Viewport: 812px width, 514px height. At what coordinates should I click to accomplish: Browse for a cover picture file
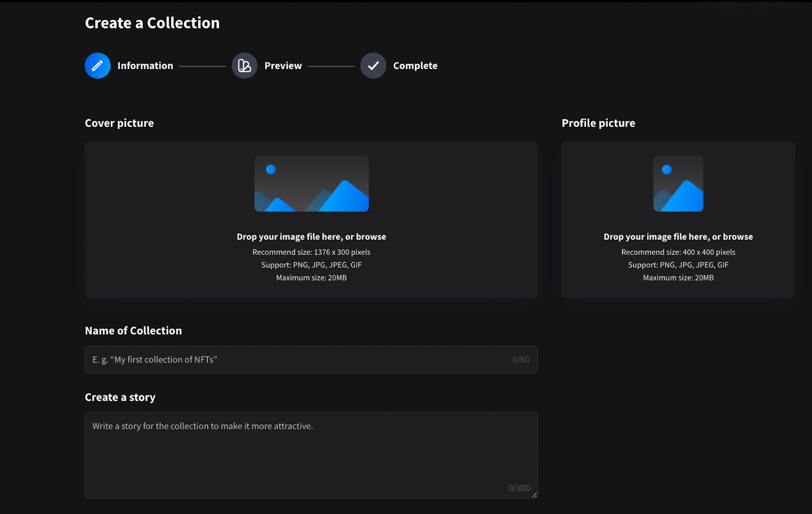tap(370, 237)
